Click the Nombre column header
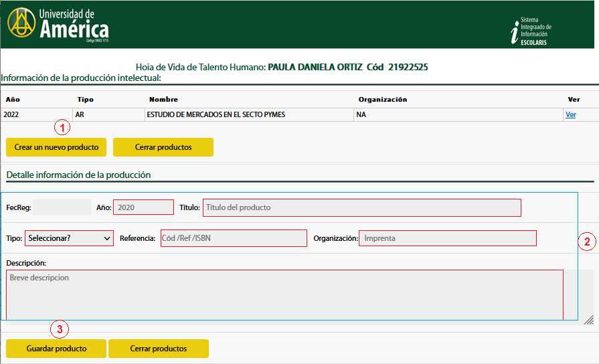The height and width of the screenshot is (364, 599). (163, 99)
